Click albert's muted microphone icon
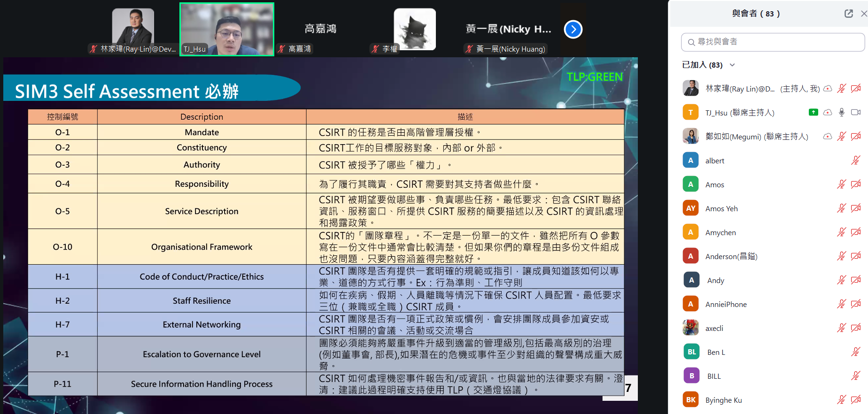The width and height of the screenshot is (868, 414). pos(856,161)
